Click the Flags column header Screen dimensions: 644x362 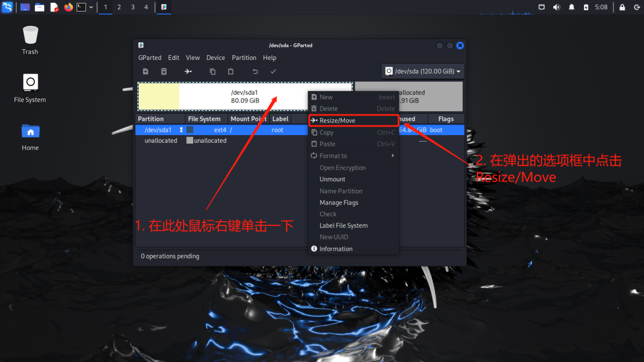[446, 119]
